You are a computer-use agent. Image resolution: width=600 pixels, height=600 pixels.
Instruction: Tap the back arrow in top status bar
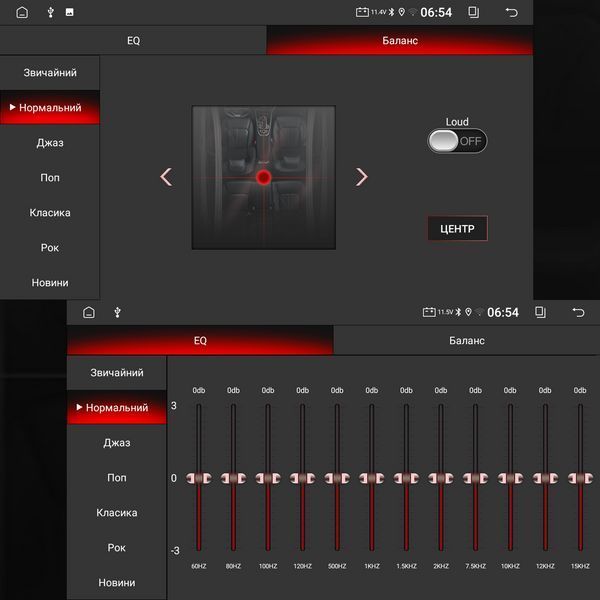pyautogui.click(x=511, y=13)
